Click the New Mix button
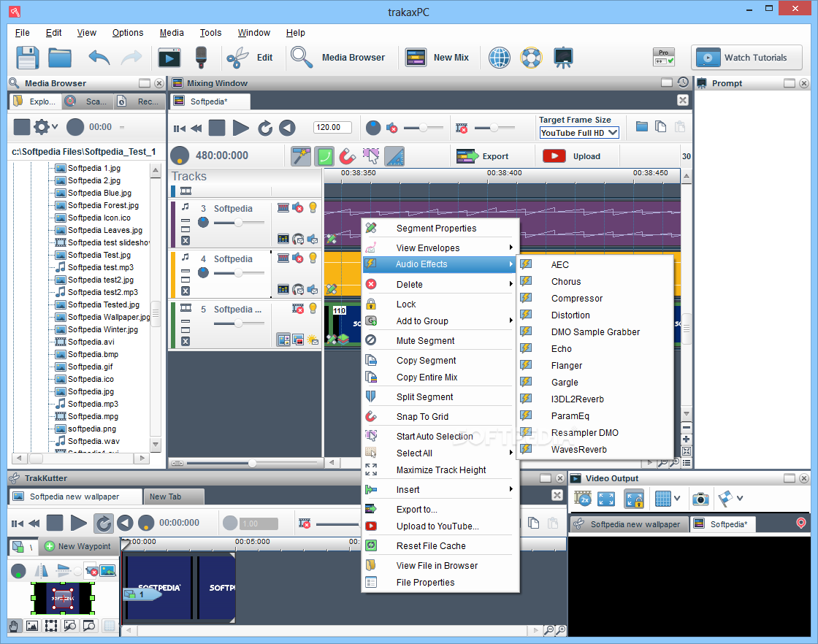818x644 pixels. click(x=437, y=58)
